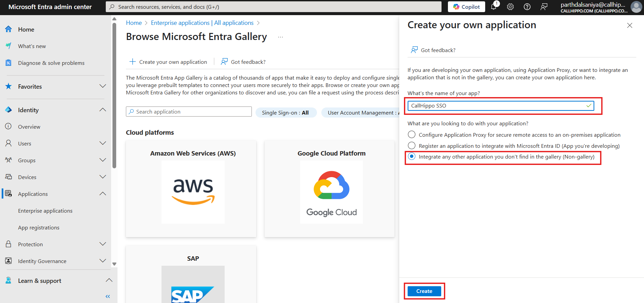Image resolution: width=644 pixels, height=303 pixels.
Task: Click the Learn & support icon
Action: (x=8, y=280)
